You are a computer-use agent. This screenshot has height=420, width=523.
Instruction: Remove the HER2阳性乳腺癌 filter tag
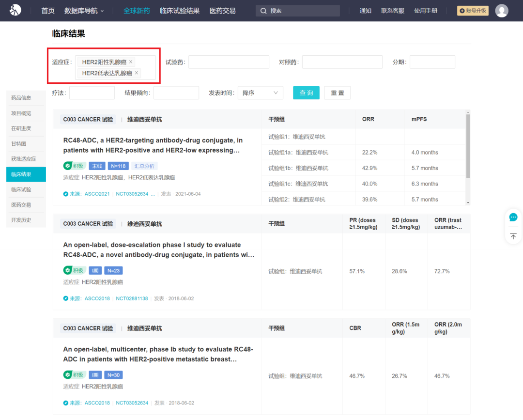pos(131,62)
